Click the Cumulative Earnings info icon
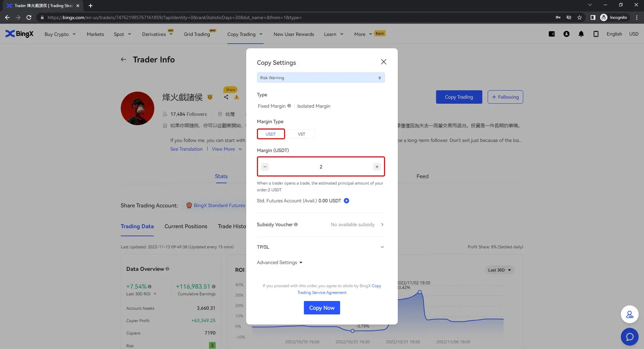644x349 pixels. coord(214,287)
